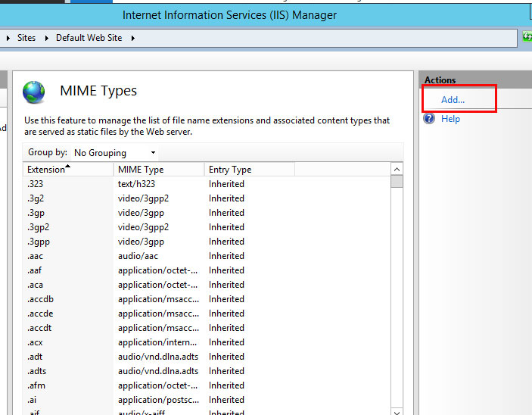Click the scroll down arrow of the list
This screenshot has width=532, height=415.
397,412
